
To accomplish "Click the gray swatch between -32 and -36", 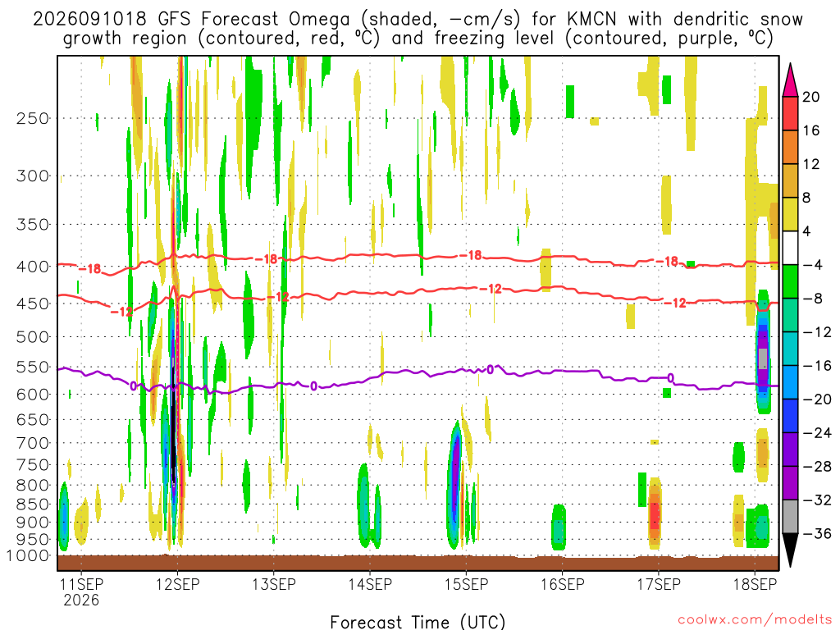I will [790, 517].
